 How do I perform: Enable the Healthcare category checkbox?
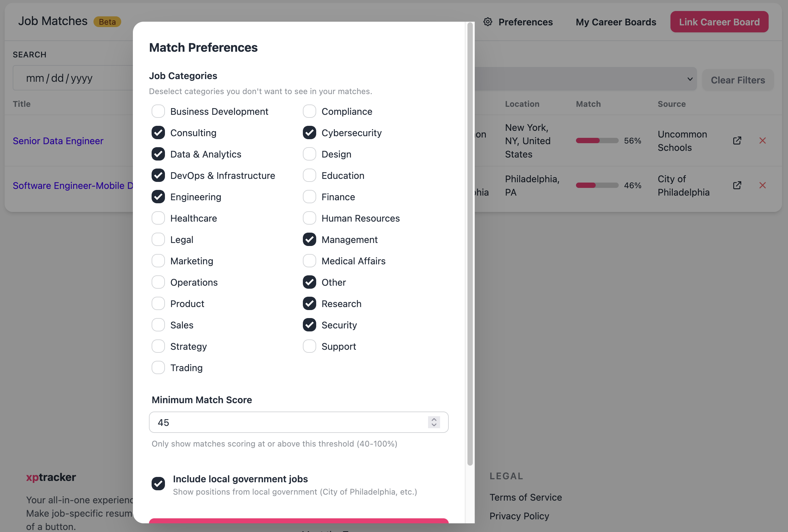tap(158, 218)
